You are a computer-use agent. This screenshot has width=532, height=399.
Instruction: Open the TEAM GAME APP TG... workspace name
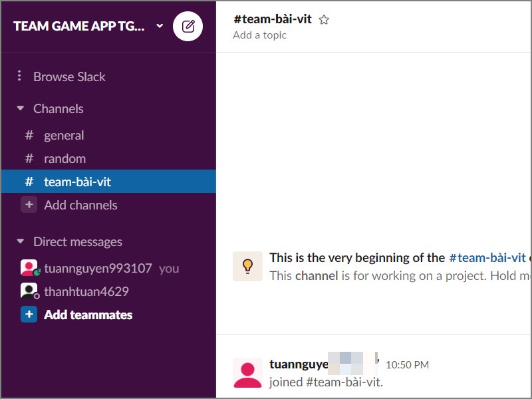78,26
